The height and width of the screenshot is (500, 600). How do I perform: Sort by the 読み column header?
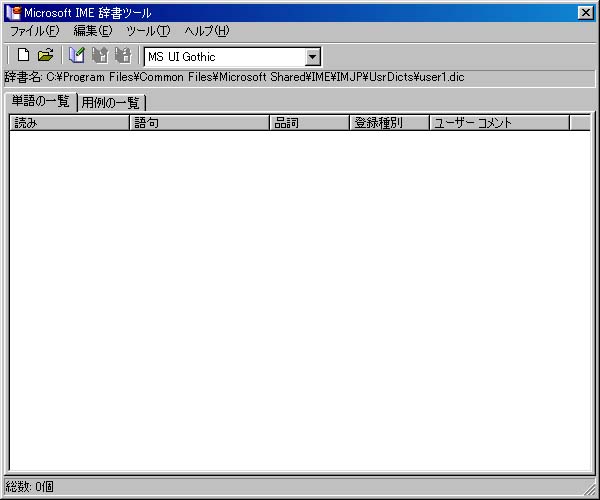pos(69,123)
